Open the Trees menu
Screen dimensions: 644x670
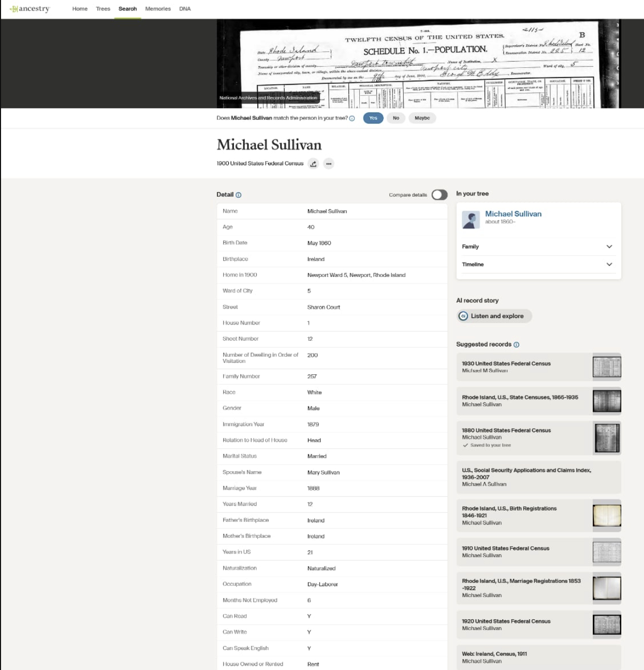[103, 9]
